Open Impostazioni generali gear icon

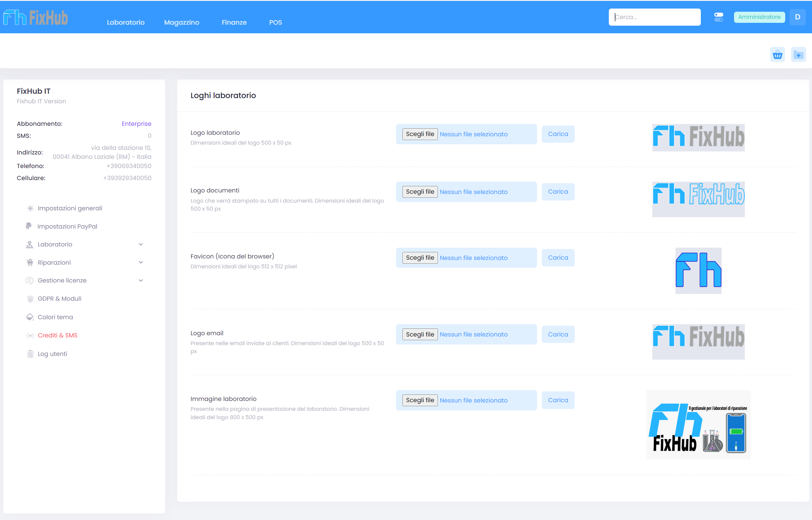(x=30, y=208)
